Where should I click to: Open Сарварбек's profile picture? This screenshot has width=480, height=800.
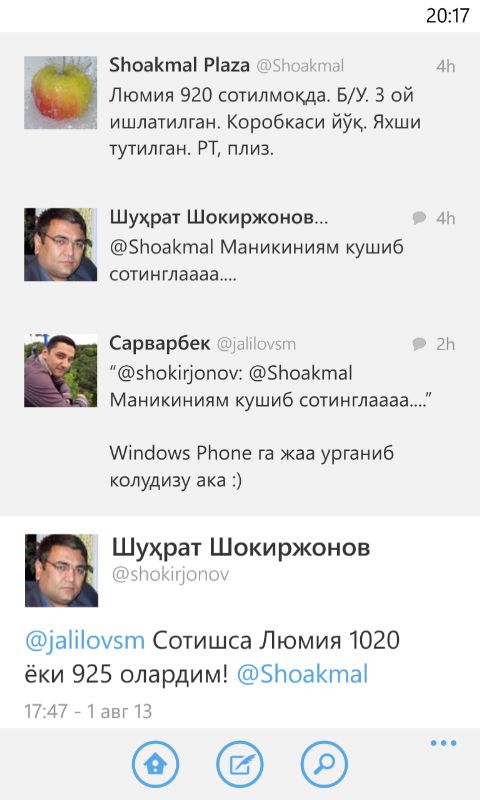click(x=60, y=370)
